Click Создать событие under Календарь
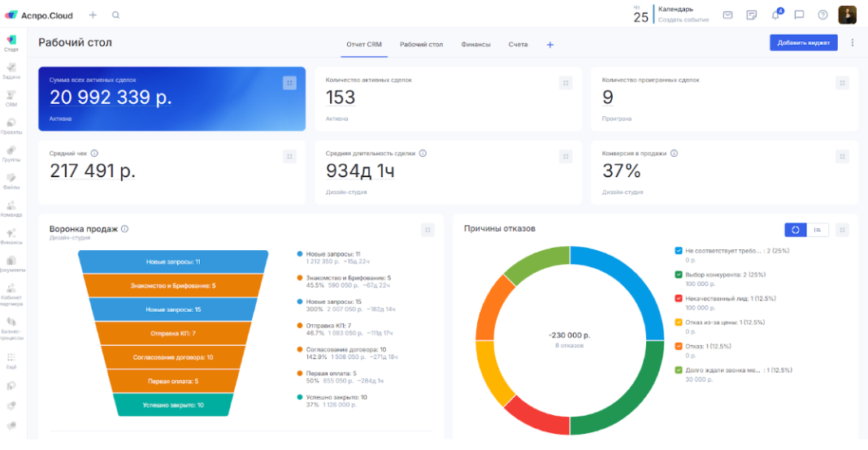The image size is (868, 450). click(684, 20)
